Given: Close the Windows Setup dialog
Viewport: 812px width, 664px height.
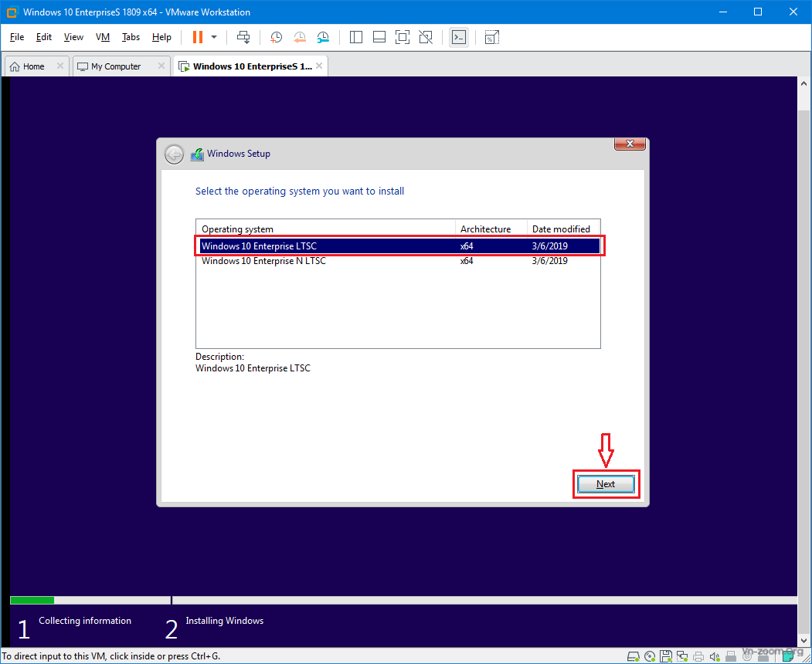Looking at the screenshot, I should point(630,144).
